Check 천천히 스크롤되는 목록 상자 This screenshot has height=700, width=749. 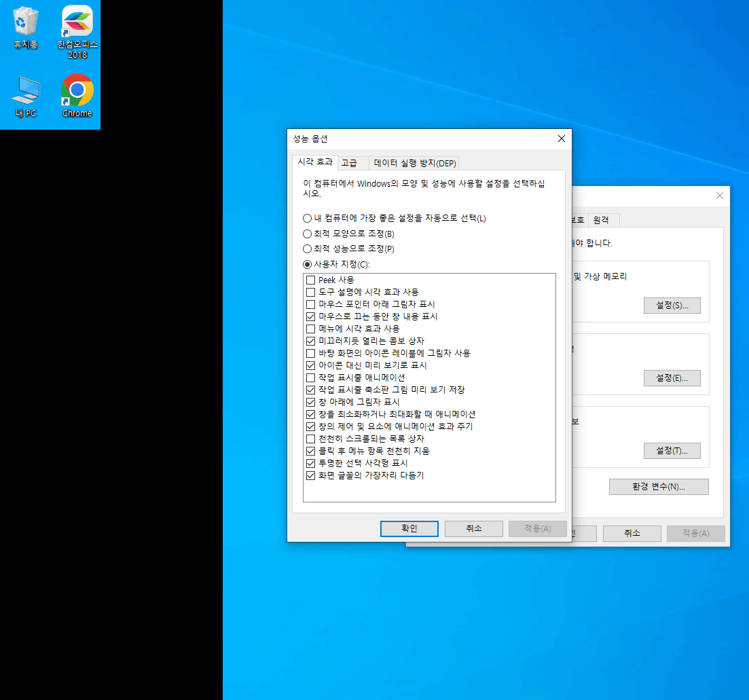[310, 439]
